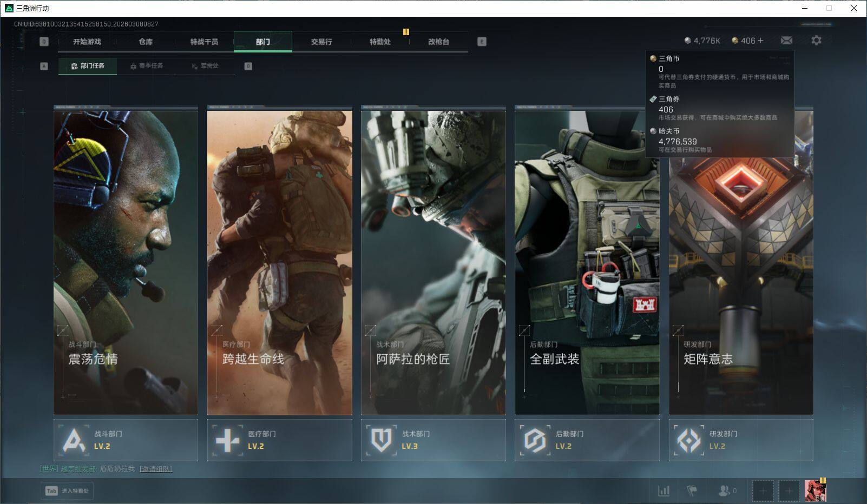This screenshot has height=504, width=867.
Task: Open the 交易行 tab
Action: [x=321, y=42]
